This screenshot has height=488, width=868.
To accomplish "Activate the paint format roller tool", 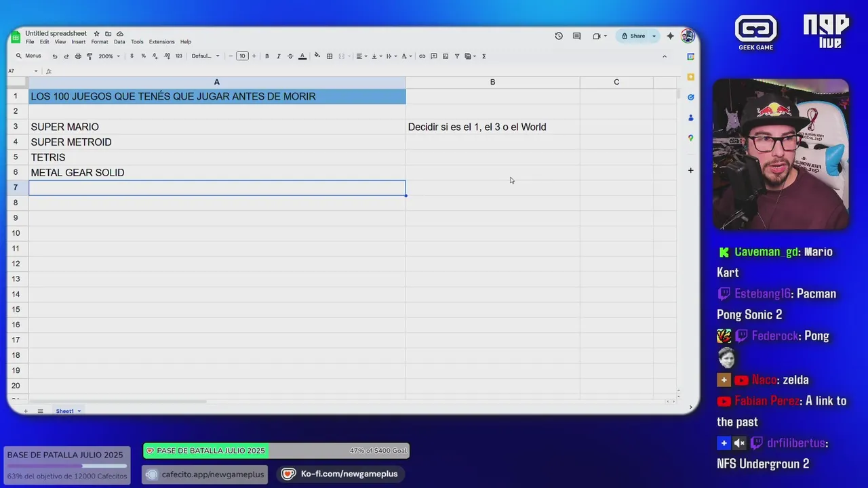I will pyautogui.click(x=90, y=56).
